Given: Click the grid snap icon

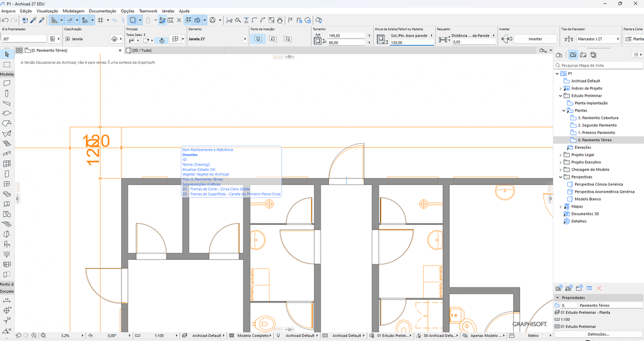Looking at the screenshot, I should (x=100, y=21).
